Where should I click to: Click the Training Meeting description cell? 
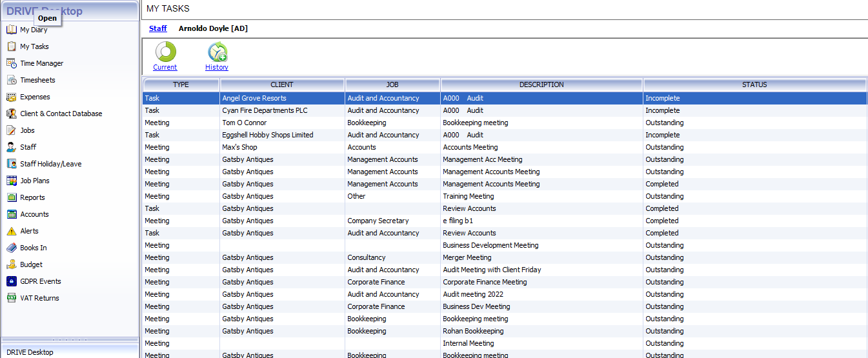point(541,196)
